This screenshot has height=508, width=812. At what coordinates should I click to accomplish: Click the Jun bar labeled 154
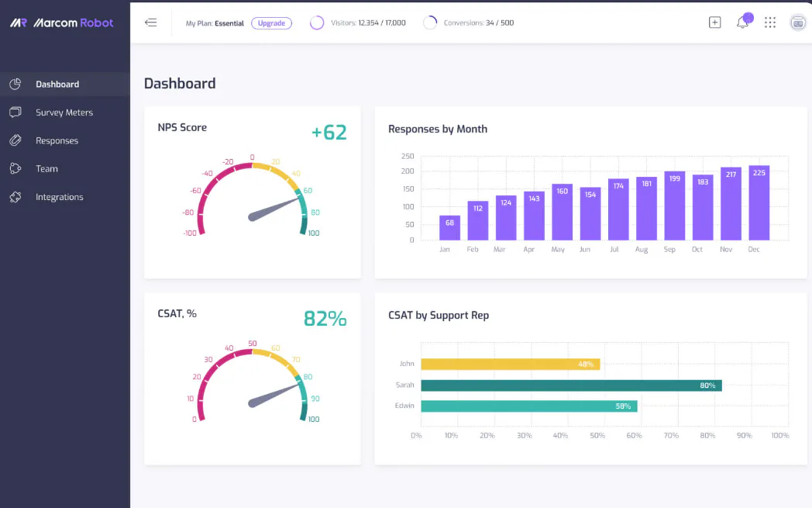590,213
